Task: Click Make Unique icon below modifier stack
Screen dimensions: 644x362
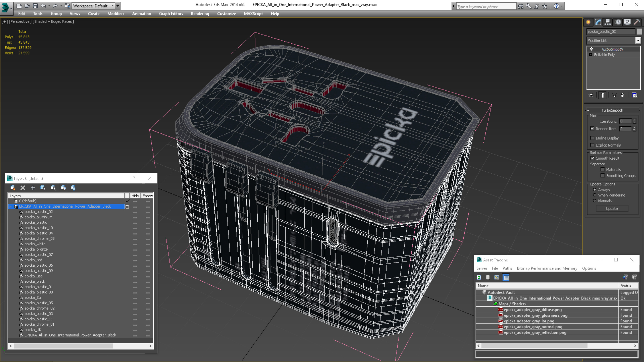Action: (x=614, y=95)
